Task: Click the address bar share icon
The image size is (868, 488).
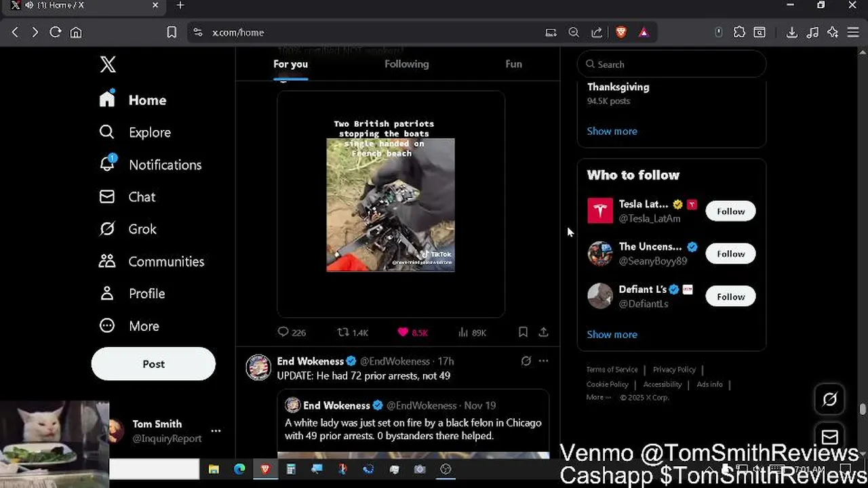Action: point(597,32)
